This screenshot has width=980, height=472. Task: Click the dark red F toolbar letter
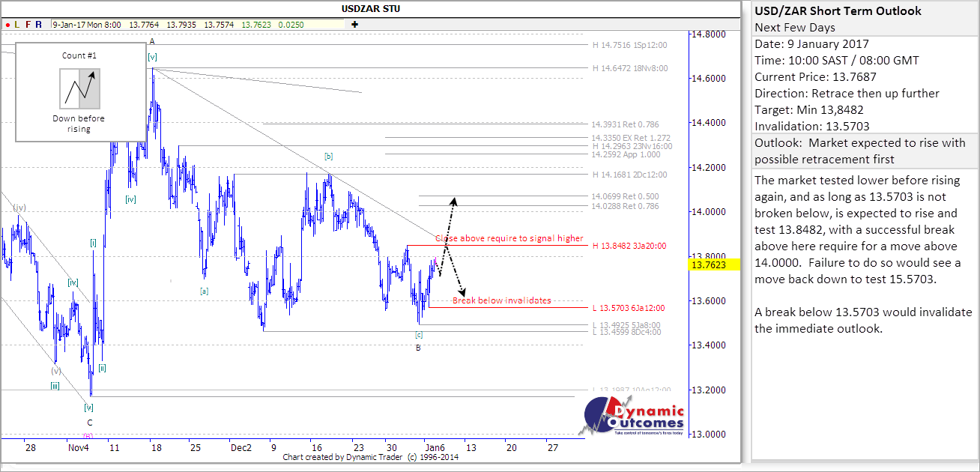28,24
